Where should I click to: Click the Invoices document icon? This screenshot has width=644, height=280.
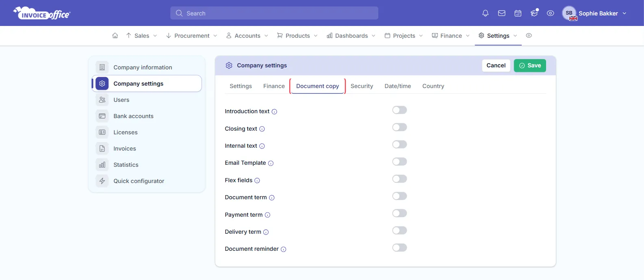coord(102,149)
